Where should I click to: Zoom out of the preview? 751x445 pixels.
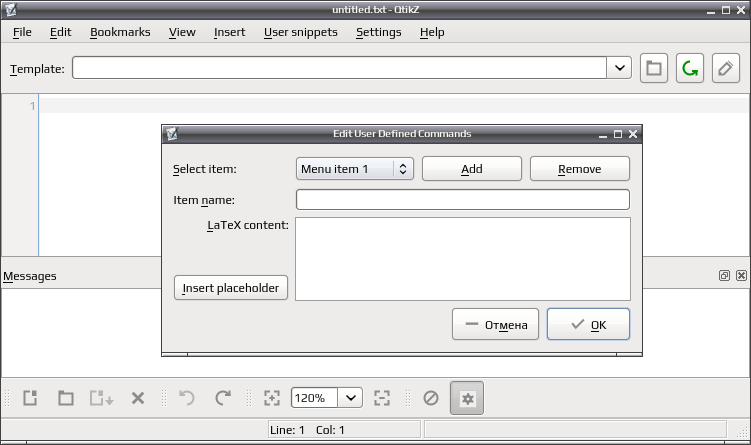(x=382, y=398)
